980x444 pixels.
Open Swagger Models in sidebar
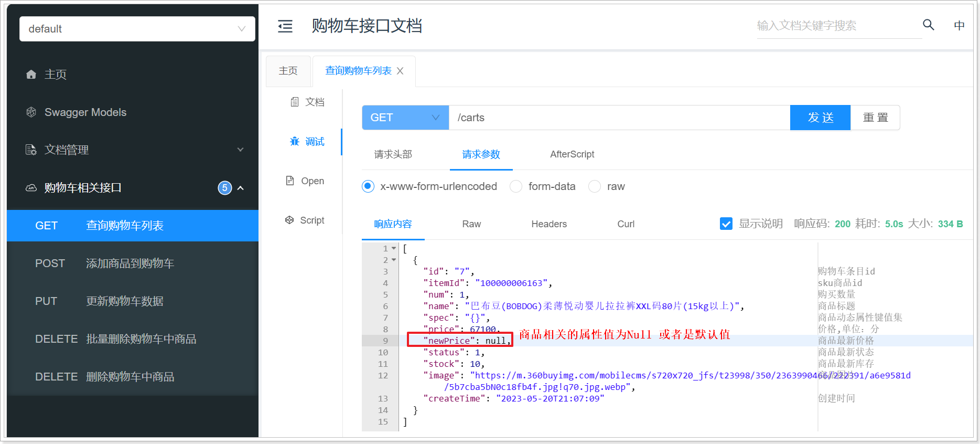pos(133,112)
